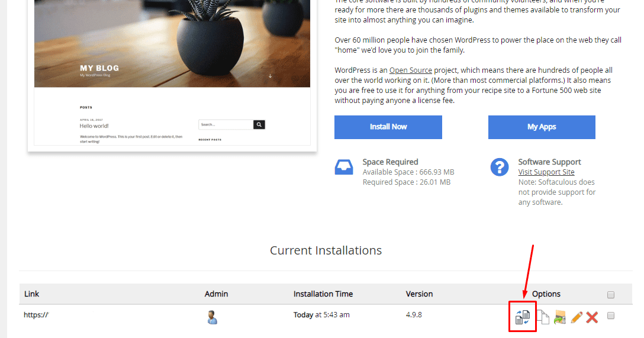Viewport: 644px width, 338px height.
Task: Tick the checkbox for the 4.9.8 installation
Action: click(x=611, y=316)
